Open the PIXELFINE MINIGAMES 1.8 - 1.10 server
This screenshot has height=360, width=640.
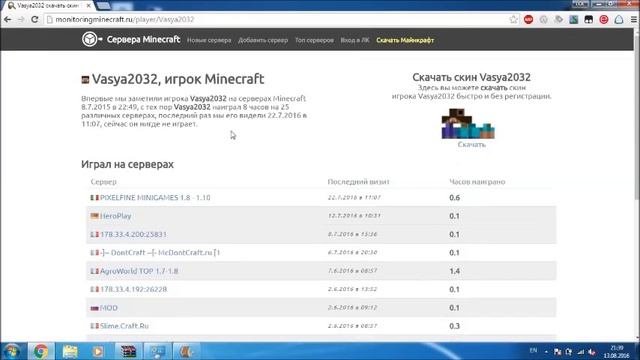click(x=155, y=198)
